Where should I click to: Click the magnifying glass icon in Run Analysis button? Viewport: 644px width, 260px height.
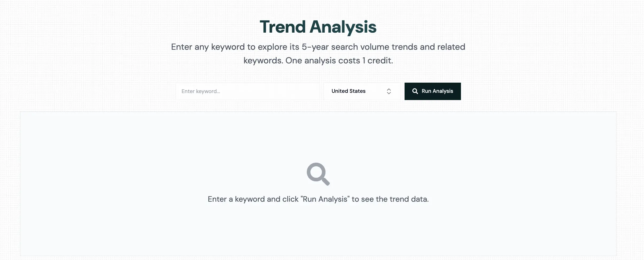415,91
